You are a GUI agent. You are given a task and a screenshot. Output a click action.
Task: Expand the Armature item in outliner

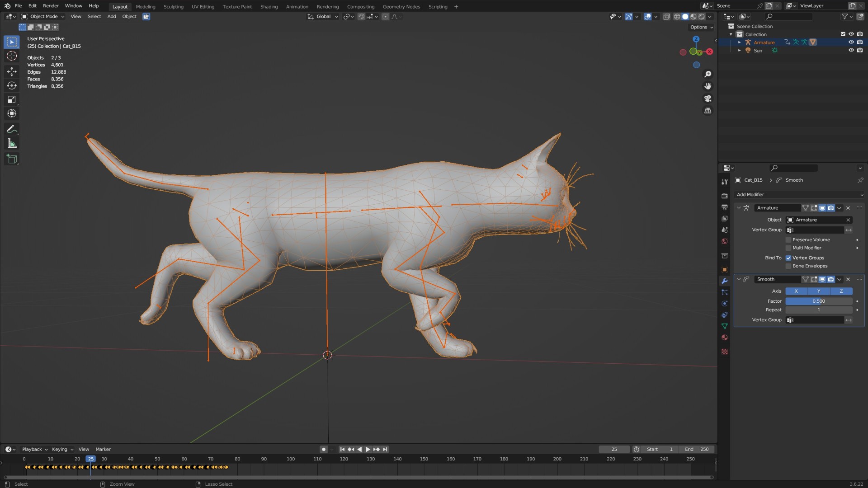pyautogui.click(x=740, y=42)
